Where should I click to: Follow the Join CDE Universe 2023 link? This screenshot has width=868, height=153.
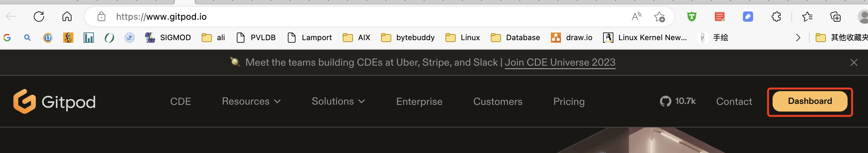(x=560, y=62)
